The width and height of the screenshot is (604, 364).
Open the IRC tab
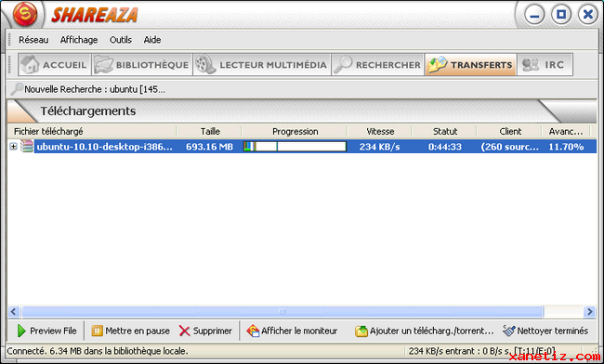[x=545, y=65]
